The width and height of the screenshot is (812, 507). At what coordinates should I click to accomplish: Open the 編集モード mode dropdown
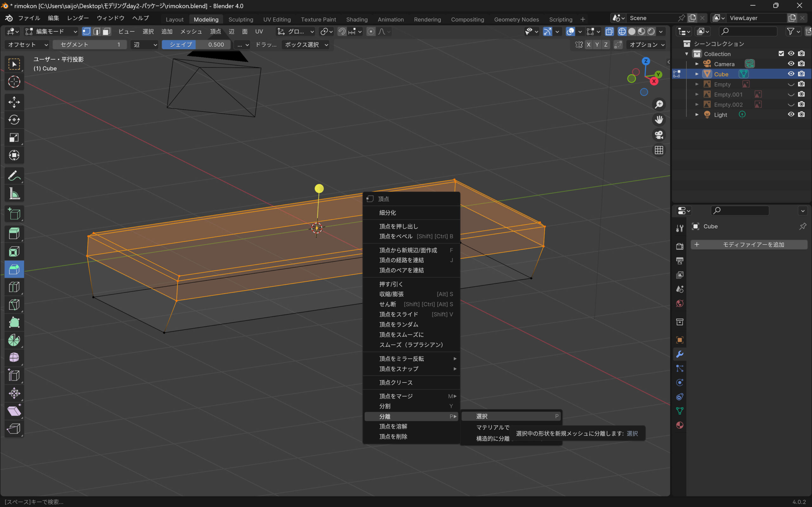click(x=52, y=31)
